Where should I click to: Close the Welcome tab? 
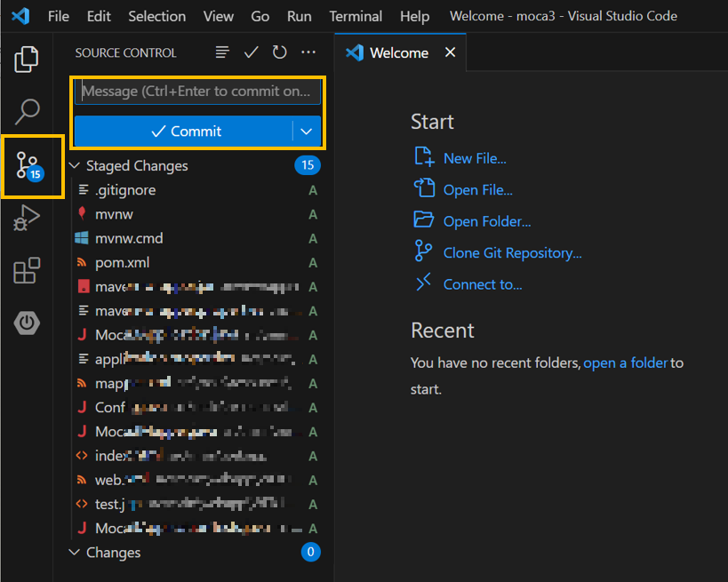(x=450, y=52)
